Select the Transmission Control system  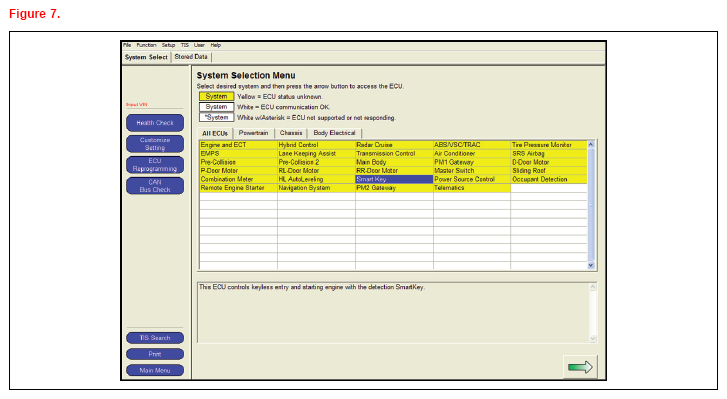(x=394, y=153)
